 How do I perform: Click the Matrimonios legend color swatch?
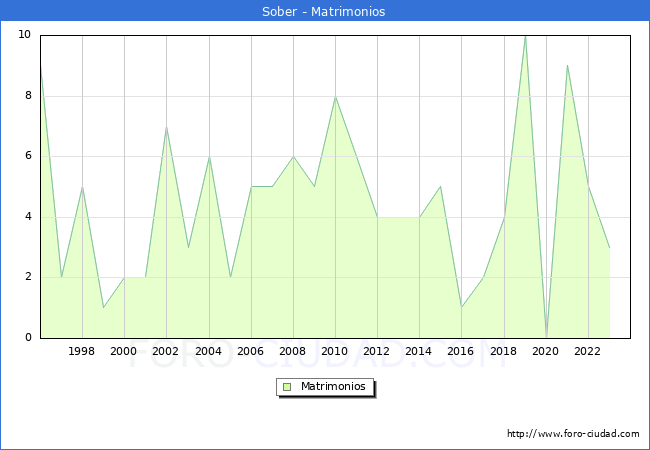(x=287, y=387)
